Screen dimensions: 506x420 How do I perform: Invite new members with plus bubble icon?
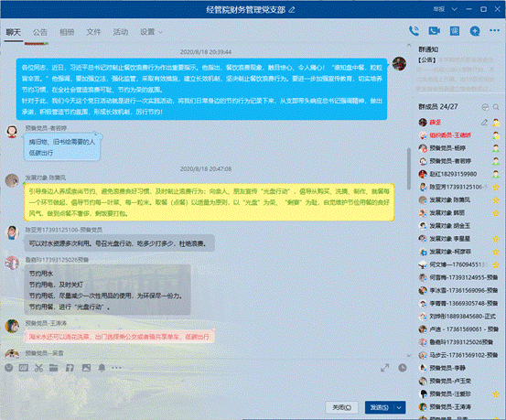[475, 31]
